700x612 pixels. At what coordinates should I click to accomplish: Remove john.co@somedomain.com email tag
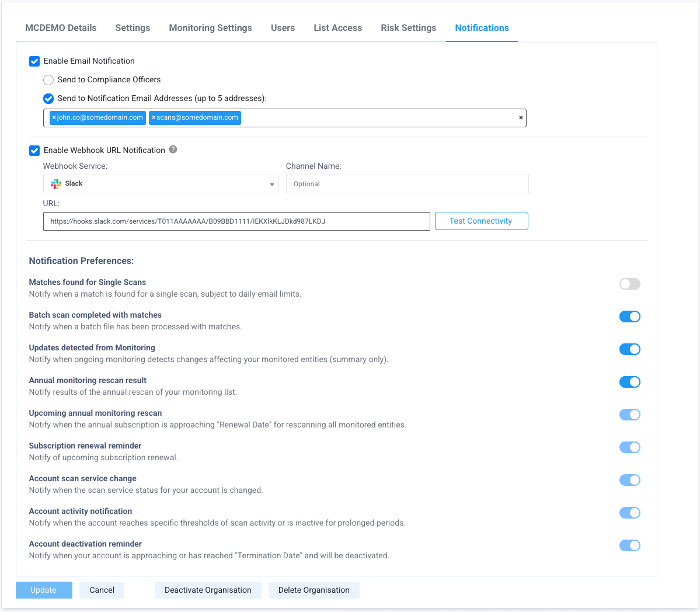[54, 118]
